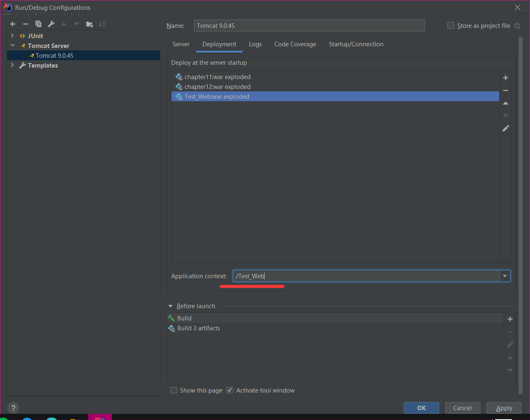This screenshot has width=530, height=420.
Task: Open edit templates wrench icon in toolbar
Action: coord(51,24)
